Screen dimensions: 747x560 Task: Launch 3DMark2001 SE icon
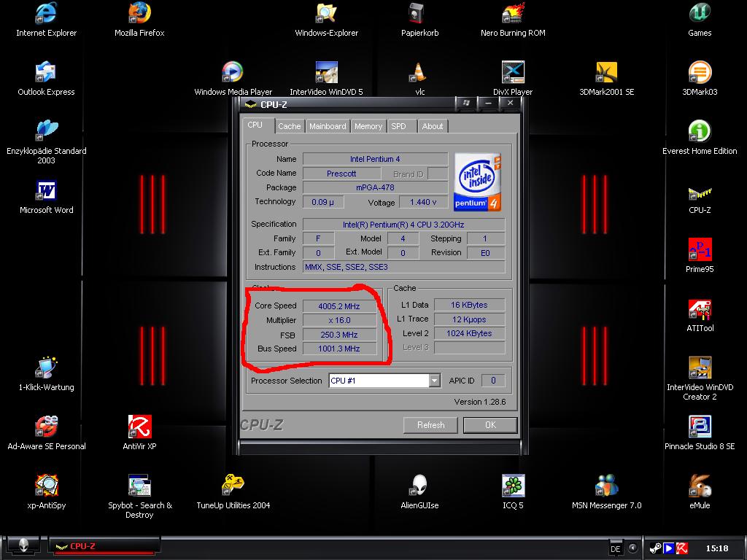606,72
